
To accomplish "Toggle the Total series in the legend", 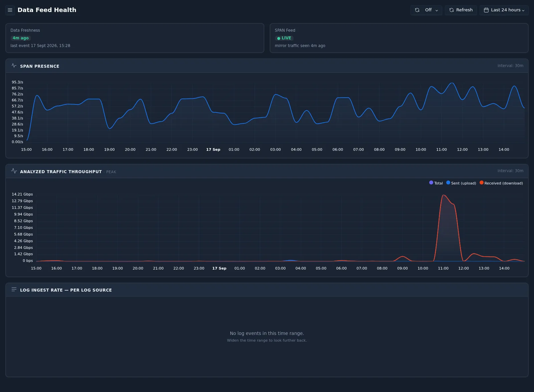I will coord(436,183).
